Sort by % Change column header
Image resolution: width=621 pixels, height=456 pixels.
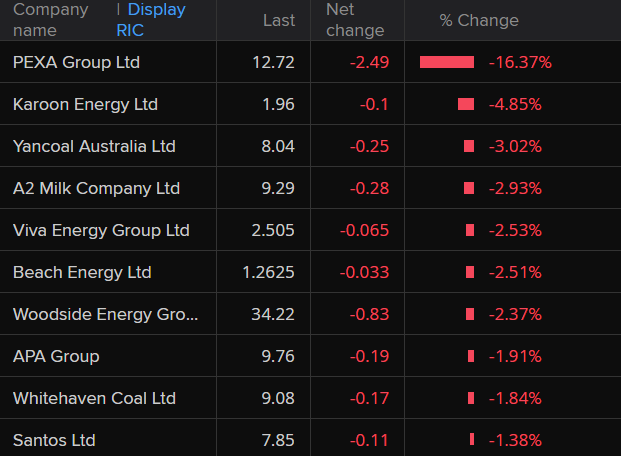click(x=479, y=20)
